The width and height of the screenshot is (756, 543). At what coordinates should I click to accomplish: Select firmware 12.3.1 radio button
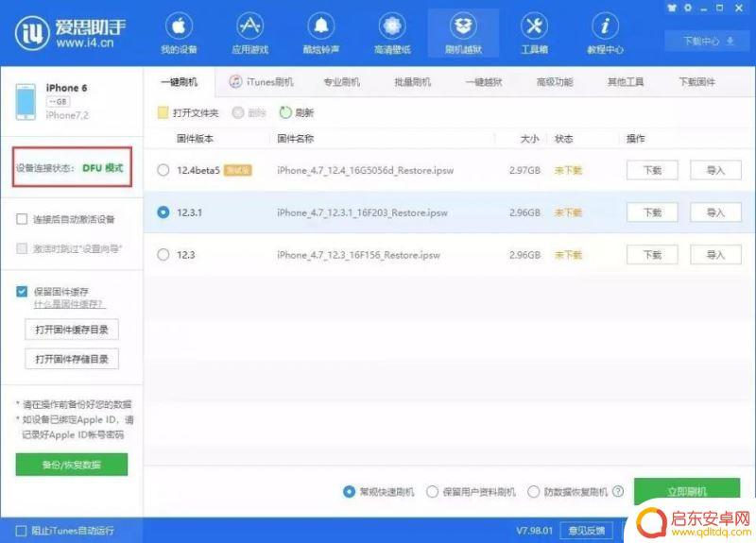[163, 212]
